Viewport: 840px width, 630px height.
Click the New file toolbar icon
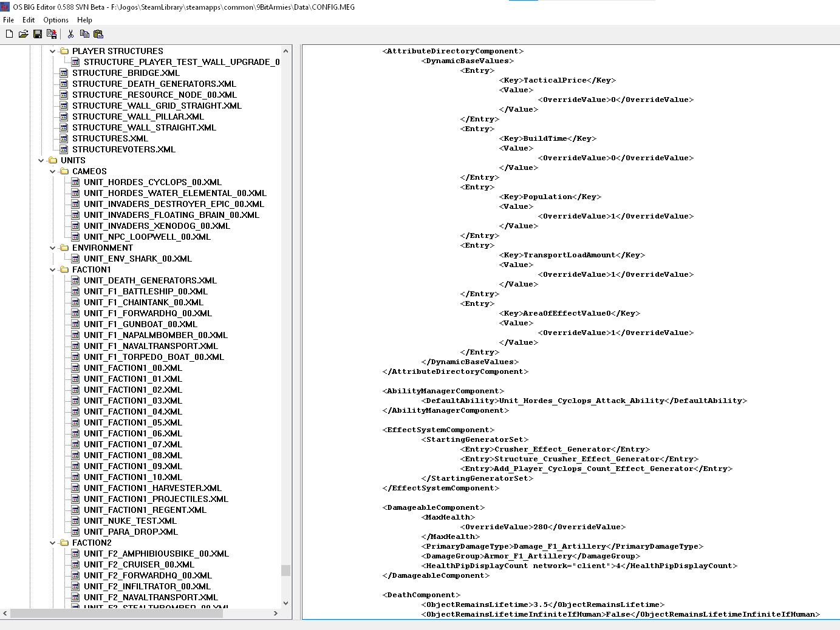[x=9, y=34]
